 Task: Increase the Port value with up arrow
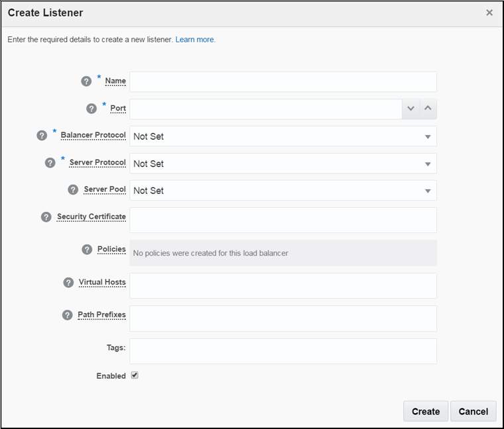pyautogui.click(x=428, y=109)
